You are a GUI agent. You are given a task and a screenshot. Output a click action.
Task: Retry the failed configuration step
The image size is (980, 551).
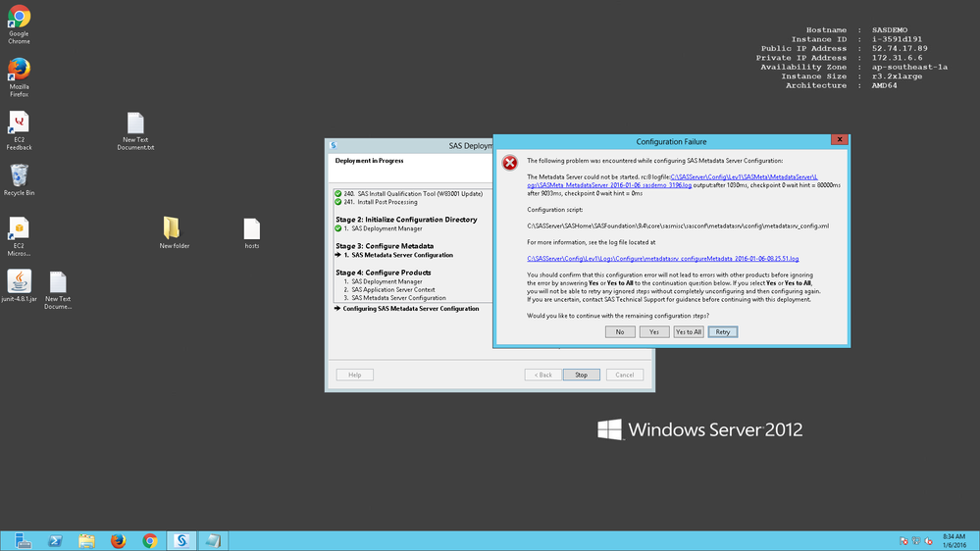click(x=723, y=331)
